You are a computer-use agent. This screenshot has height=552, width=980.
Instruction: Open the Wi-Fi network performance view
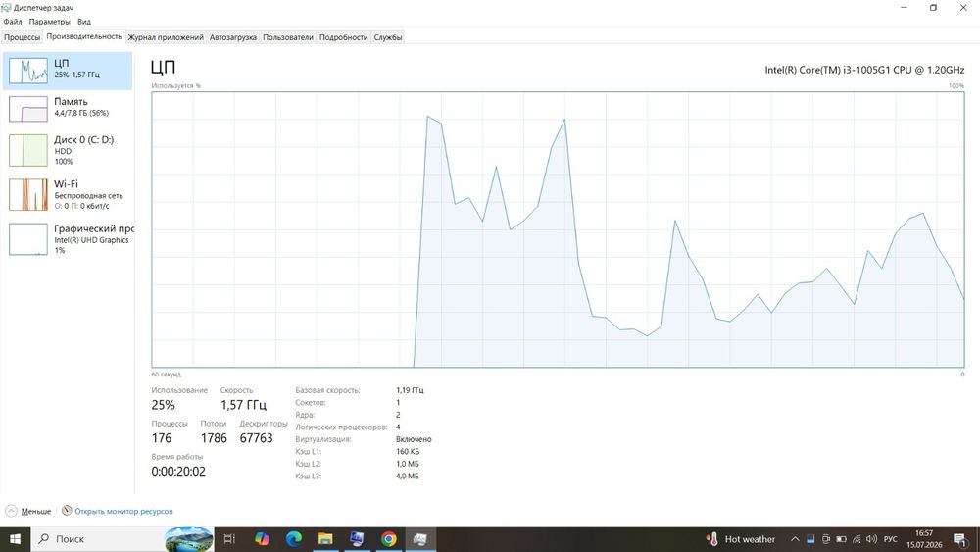[x=67, y=194]
